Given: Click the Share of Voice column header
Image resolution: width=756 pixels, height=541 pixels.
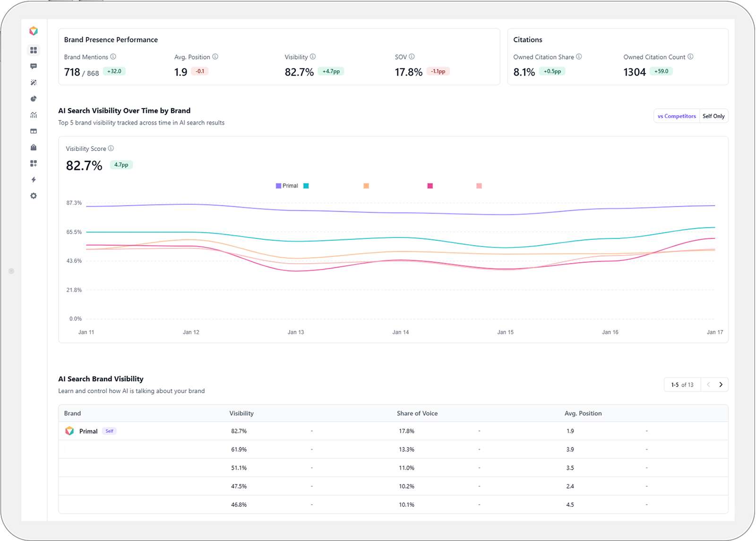Looking at the screenshot, I should coord(417,414).
